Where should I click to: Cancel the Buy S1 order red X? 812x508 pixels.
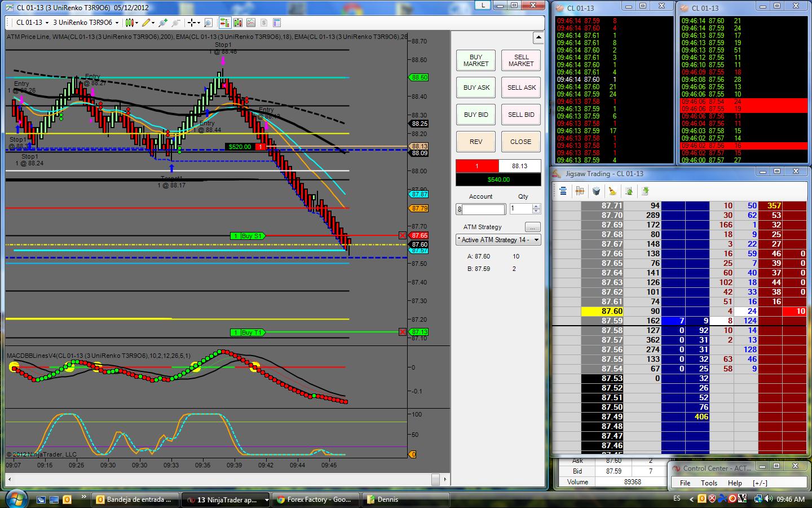[x=402, y=235]
